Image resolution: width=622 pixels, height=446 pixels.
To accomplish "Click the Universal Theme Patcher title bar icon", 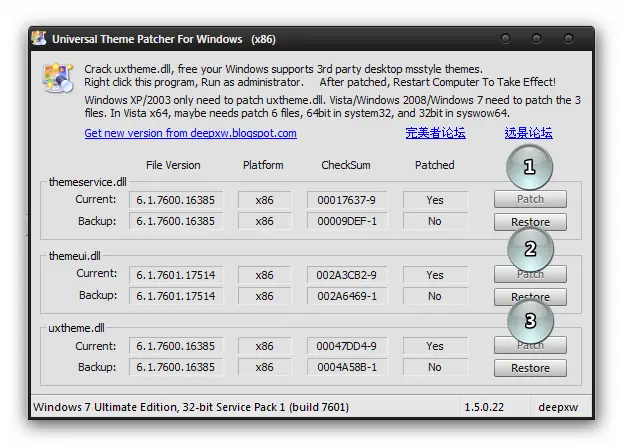I will 39,38.
